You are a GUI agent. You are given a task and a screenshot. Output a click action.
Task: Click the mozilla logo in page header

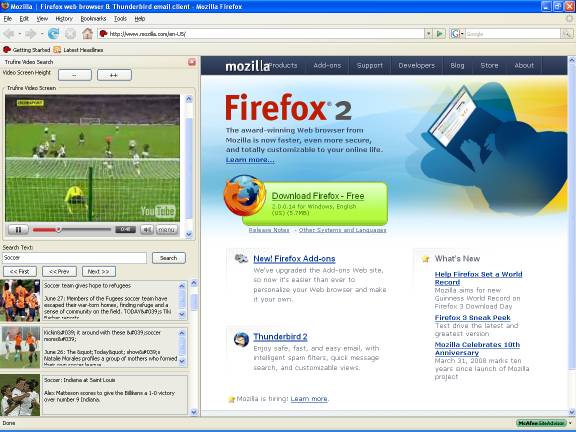(248, 66)
